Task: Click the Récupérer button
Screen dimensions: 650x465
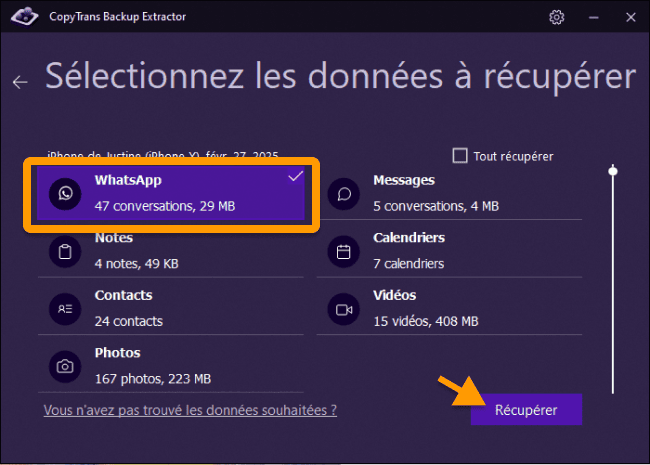Action: [526, 409]
